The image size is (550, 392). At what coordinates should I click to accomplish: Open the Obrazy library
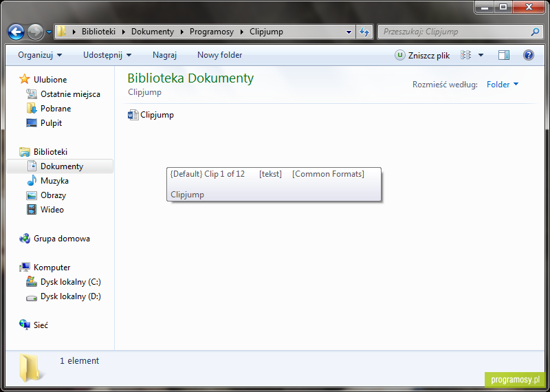pos(46,195)
